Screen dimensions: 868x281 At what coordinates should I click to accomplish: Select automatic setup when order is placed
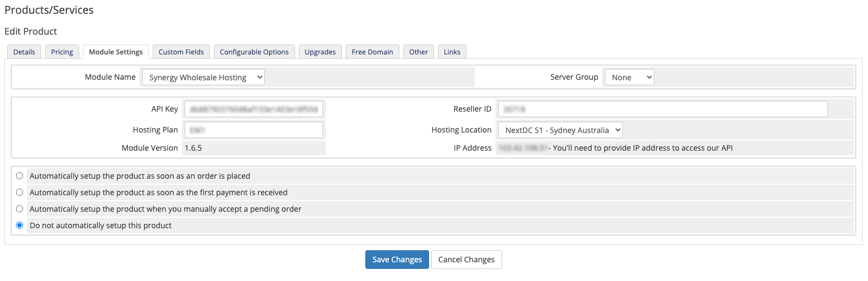pos(20,176)
